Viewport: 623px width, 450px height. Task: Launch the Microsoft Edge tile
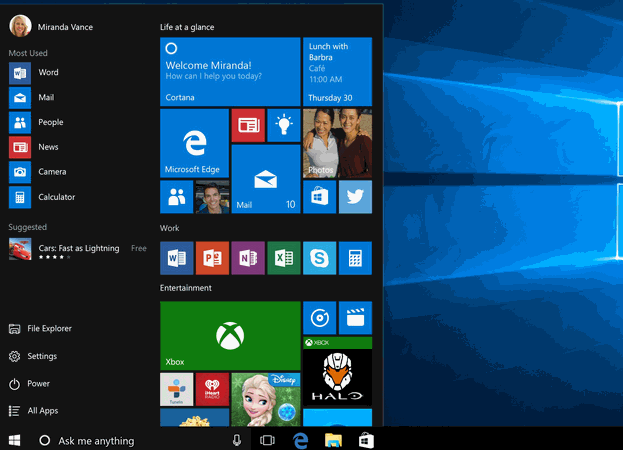point(194,143)
